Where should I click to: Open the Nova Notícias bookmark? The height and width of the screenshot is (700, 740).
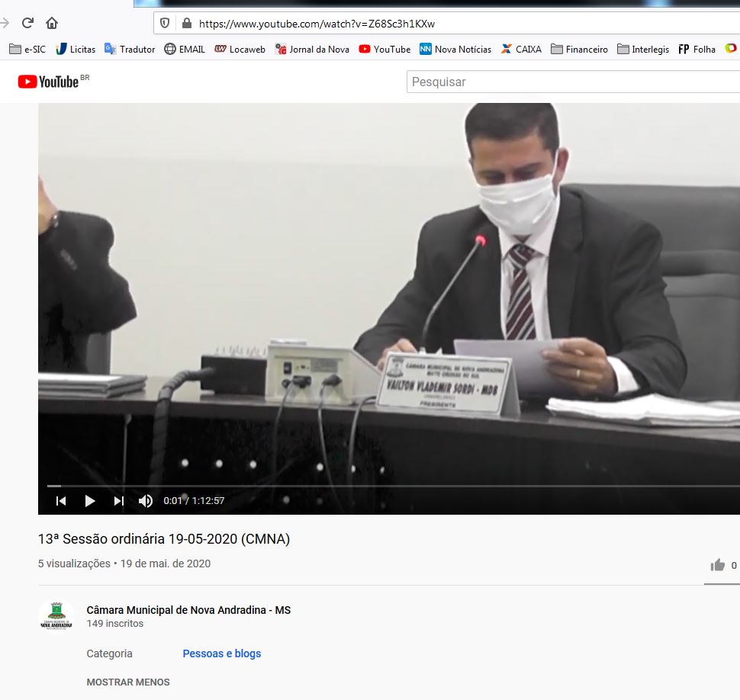click(x=455, y=50)
